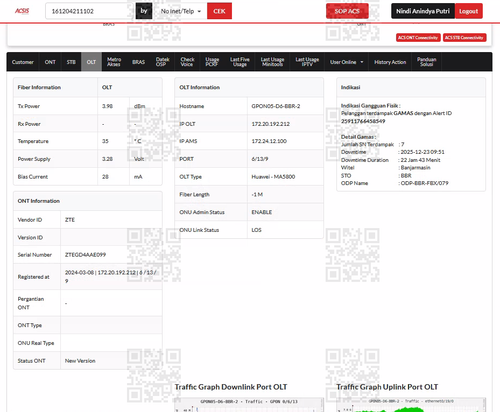Viewport: 500px width, 412px height.
Task: Switch to the Customer tab
Action: tap(23, 62)
